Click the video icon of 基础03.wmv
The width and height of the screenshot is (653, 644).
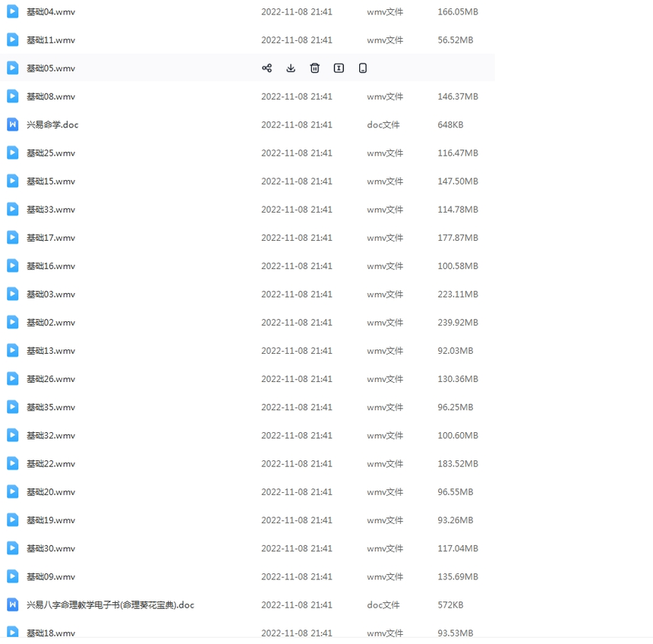tap(12, 294)
